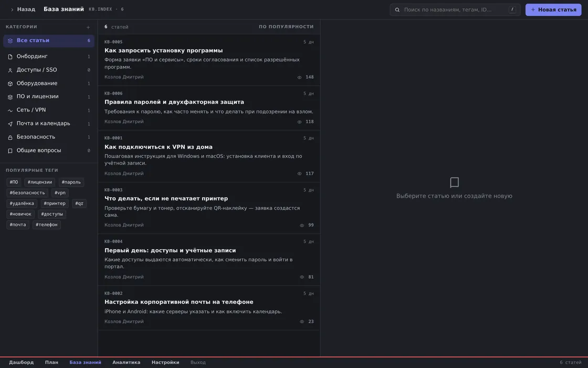The width and height of the screenshot is (588, 368).
Task: Click the box icon beside Оборудование
Action: coord(10,84)
